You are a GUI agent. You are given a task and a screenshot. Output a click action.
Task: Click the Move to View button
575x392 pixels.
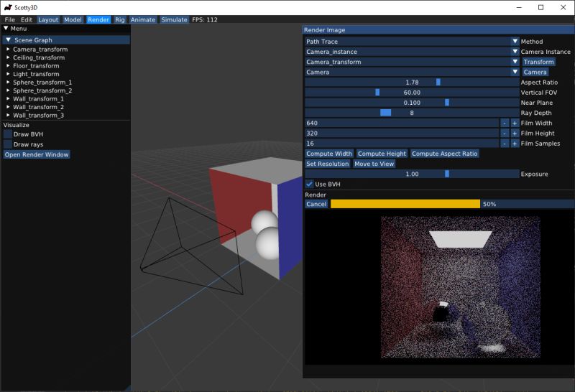point(374,164)
